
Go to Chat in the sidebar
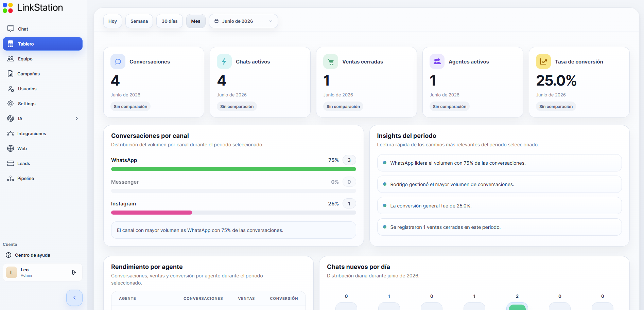pyautogui.click(x=42, y=29)
